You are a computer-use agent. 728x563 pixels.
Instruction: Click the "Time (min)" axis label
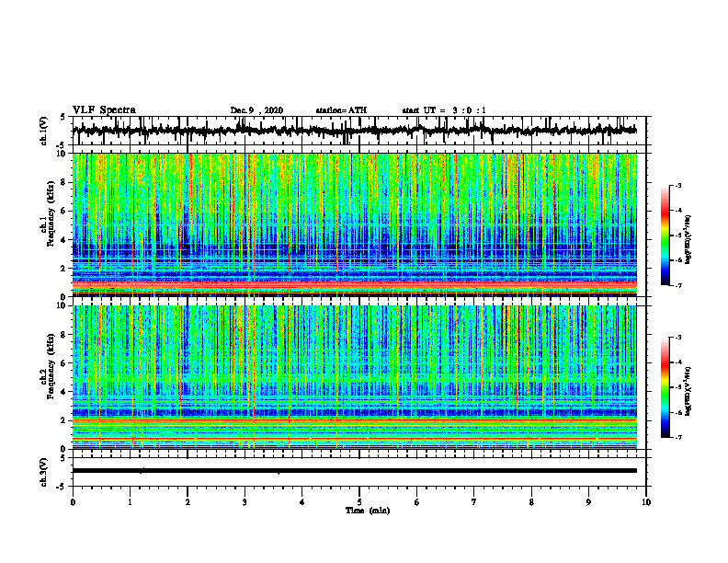368,511
